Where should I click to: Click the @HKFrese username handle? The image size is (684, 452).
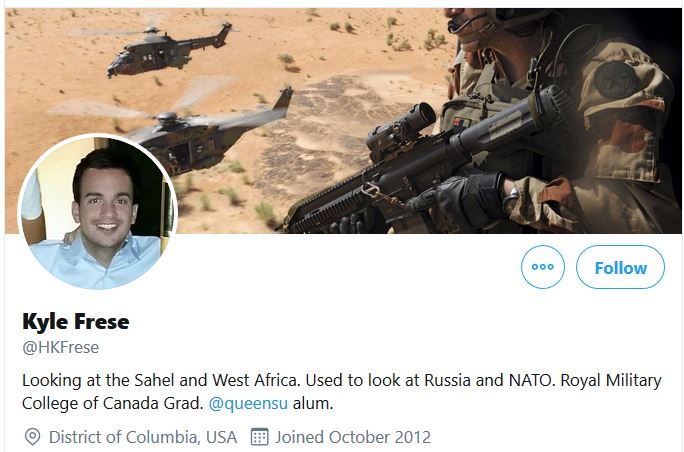(61, 347)
